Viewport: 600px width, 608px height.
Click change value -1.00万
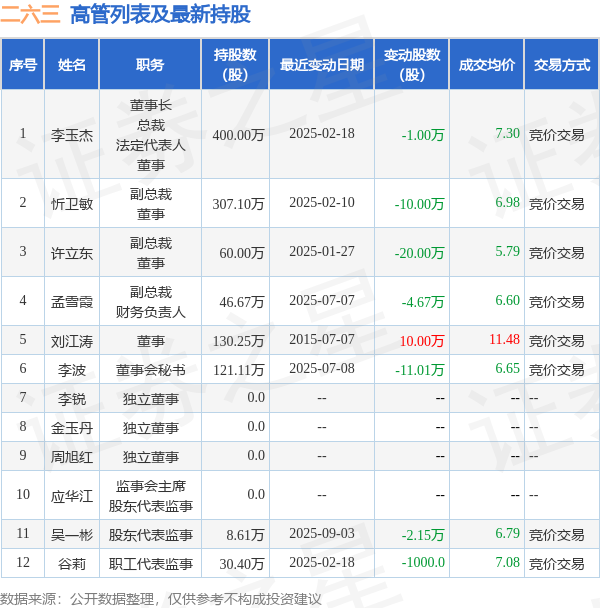423,135
